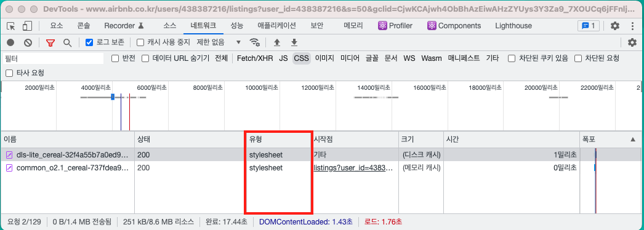Click the (디스크 캐시) size cell
This screenshot has width=644, height=230.
[421, 155]
